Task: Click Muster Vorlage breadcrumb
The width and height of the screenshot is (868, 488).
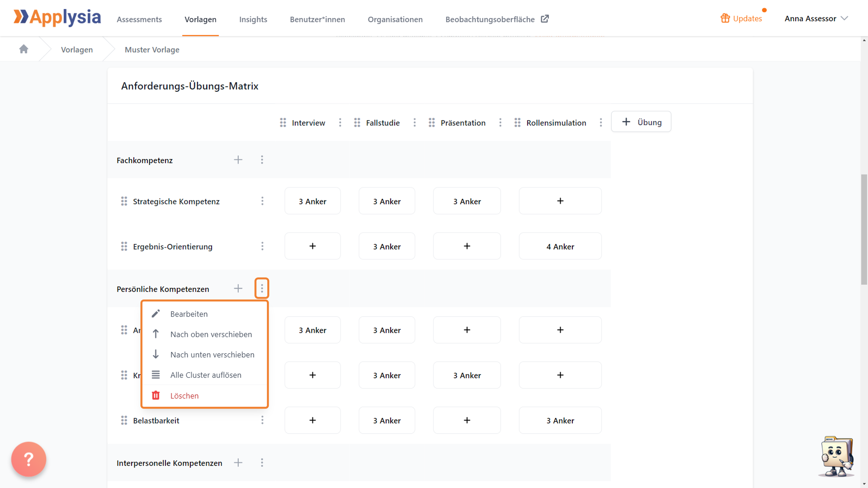Action: pos(152,49)
